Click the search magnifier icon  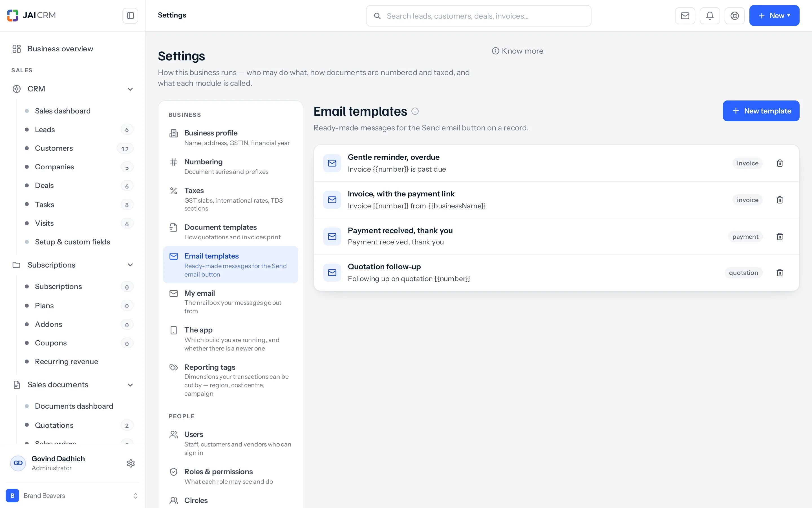[x=377, y=16]
